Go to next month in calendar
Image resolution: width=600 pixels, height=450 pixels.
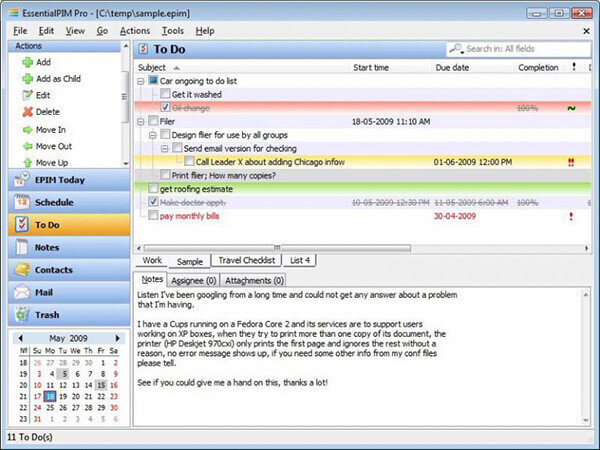[117, 338]
